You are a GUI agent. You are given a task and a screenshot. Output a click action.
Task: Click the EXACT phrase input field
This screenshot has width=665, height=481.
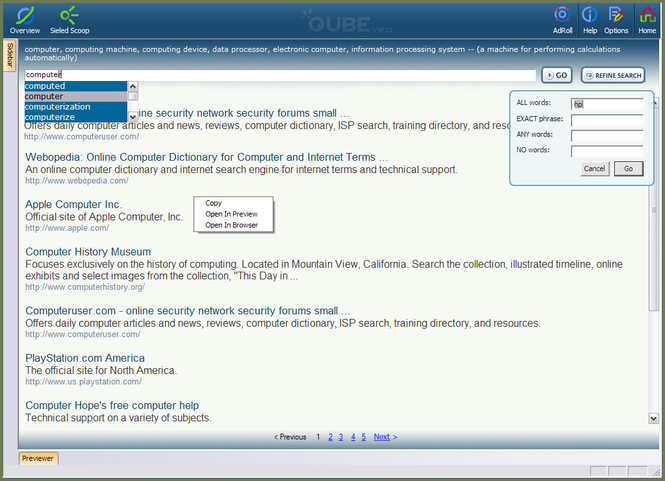[606, 120]
